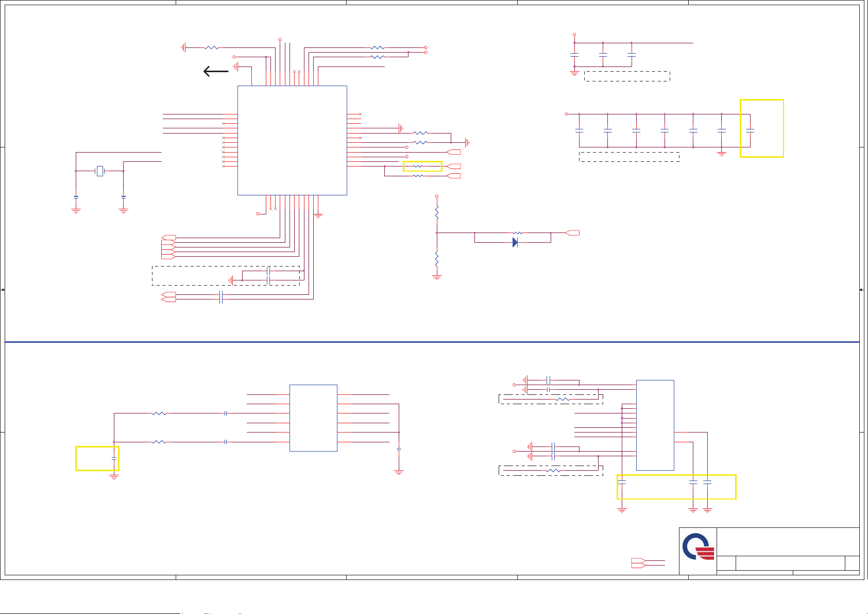Click the rightmost capacitor in the seven-capacitor row
Image resolution: width=868 pixels, height=614 pixels.
pos(750,131)
